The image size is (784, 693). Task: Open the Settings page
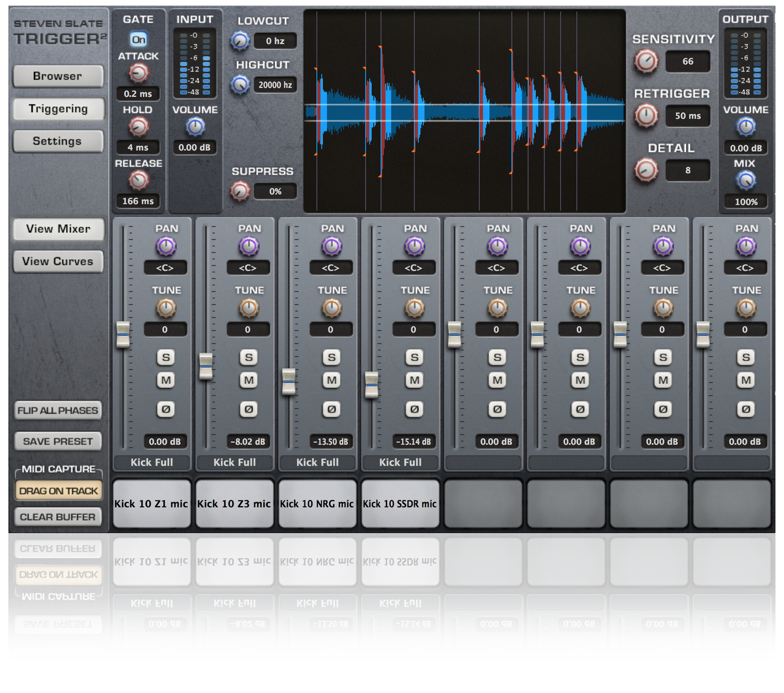point(58,141)
